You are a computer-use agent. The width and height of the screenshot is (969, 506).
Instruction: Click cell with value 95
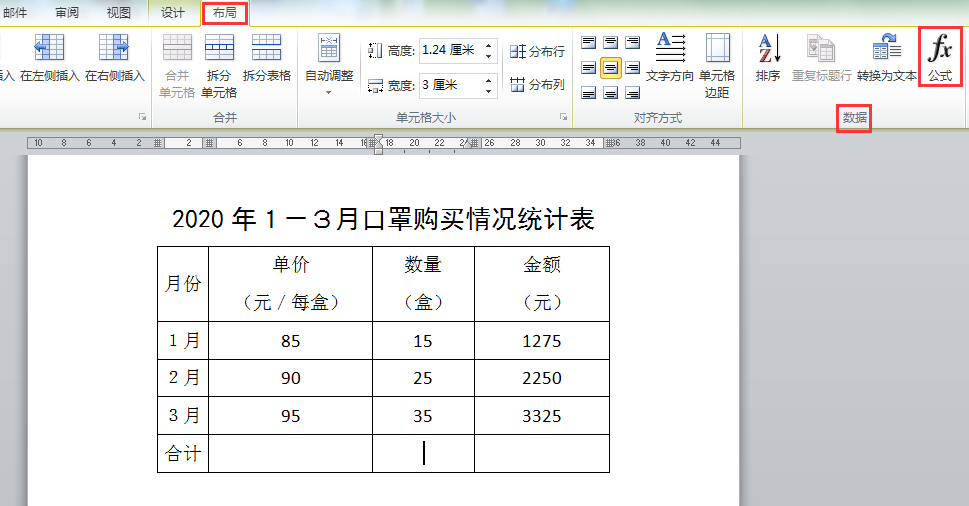pyautogui.click(x=290, y=416)
